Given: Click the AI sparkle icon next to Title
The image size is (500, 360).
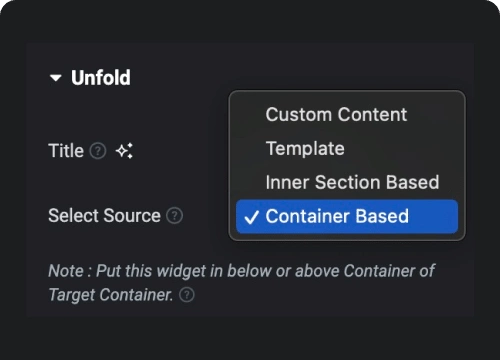Looking at the screenshot, I should tap(124, 151).
